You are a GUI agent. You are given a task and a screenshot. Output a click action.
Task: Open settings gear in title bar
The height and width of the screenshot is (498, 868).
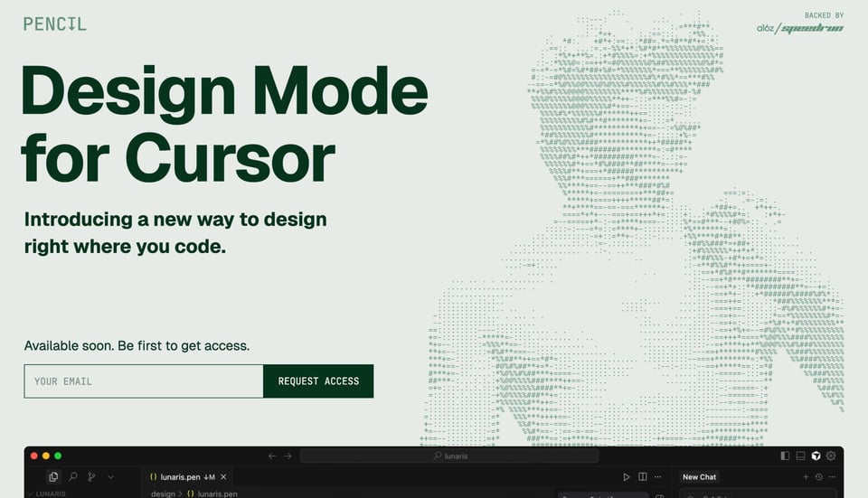point(831,456)
